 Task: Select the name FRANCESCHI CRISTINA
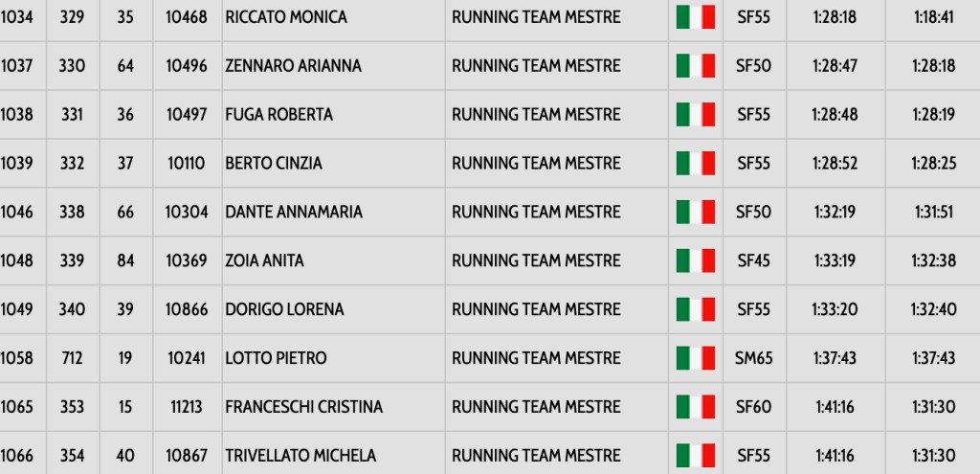pos(303,407)
